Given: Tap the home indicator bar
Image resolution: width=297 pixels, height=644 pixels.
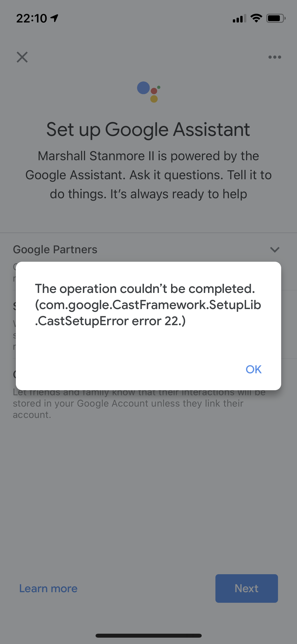Looking at the screenshot, I should pos(148,636).
